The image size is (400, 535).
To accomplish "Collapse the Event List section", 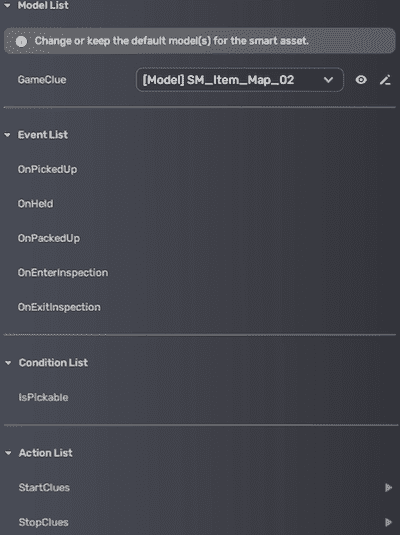I will 7,135.
